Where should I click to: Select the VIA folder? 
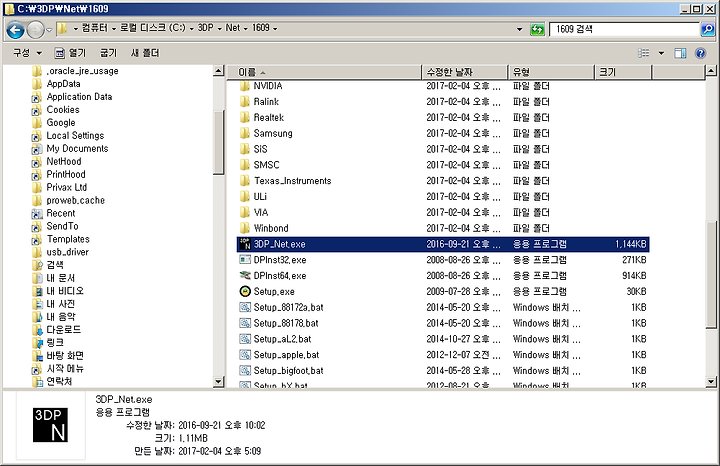pos(261,213)
